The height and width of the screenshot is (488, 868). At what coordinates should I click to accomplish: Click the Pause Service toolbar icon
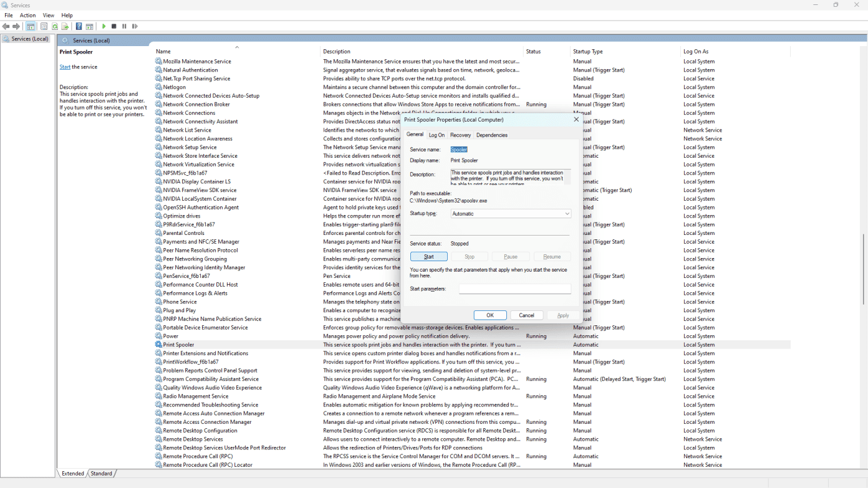click(123, 26)
